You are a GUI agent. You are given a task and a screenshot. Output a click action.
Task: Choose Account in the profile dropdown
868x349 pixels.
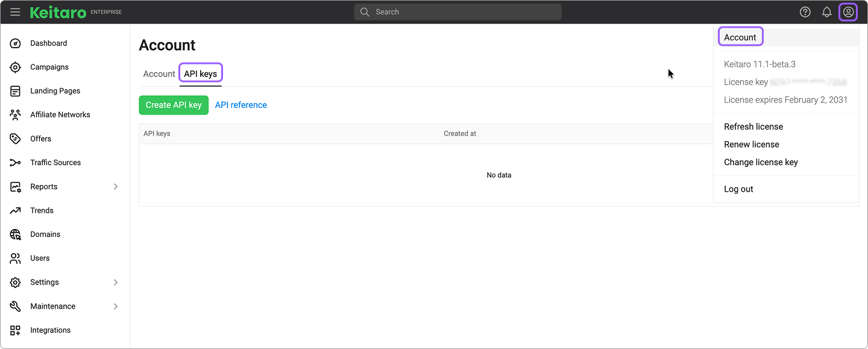(x=740, y=37)
